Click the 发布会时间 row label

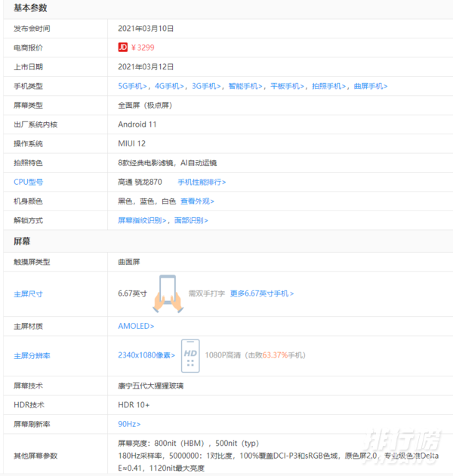(32, 29)
